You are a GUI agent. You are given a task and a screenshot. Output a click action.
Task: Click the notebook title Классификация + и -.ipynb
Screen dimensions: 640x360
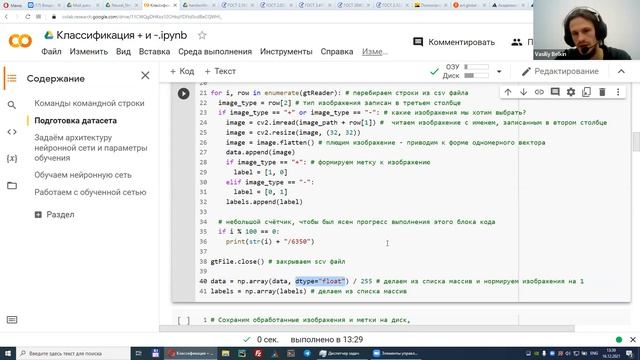[122, 36]
